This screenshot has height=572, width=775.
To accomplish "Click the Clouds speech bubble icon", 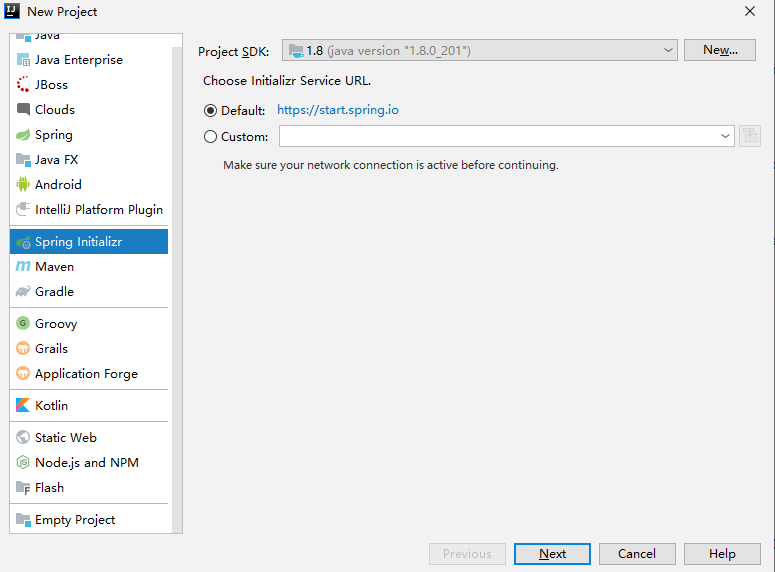I will click(x=23, y=109).
